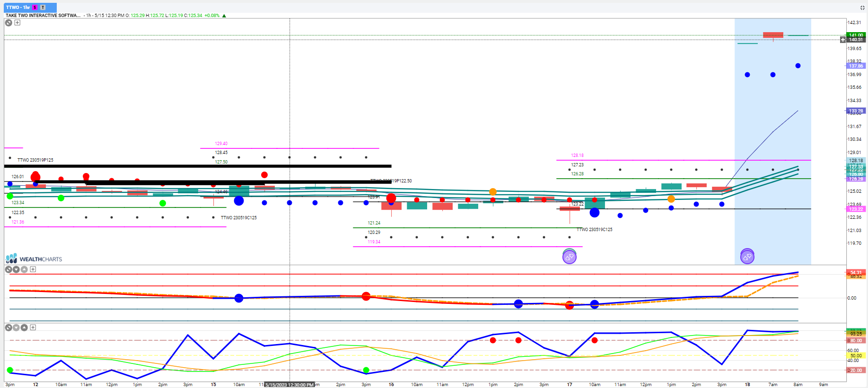This screenshot has height=388, width=868.
Task: Add an indicator to the main price pane
Action: pyautogui.click(x=18, y=23)
